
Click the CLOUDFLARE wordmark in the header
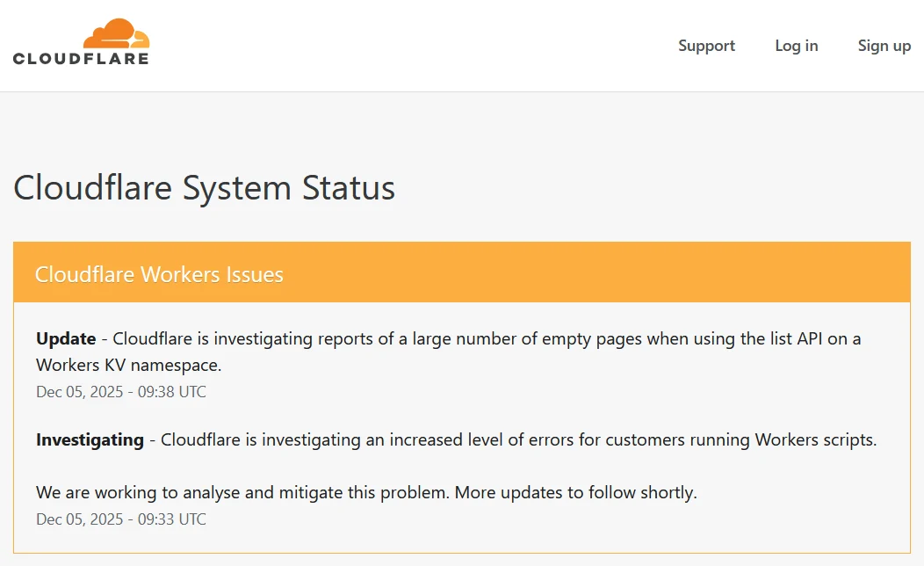80,58
